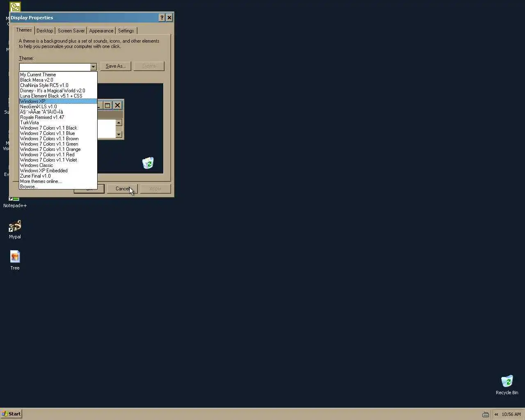Switch to the Desktop tab
Image resolution: width=525 pixels, height=420 pixels.
tap(45, 31)
